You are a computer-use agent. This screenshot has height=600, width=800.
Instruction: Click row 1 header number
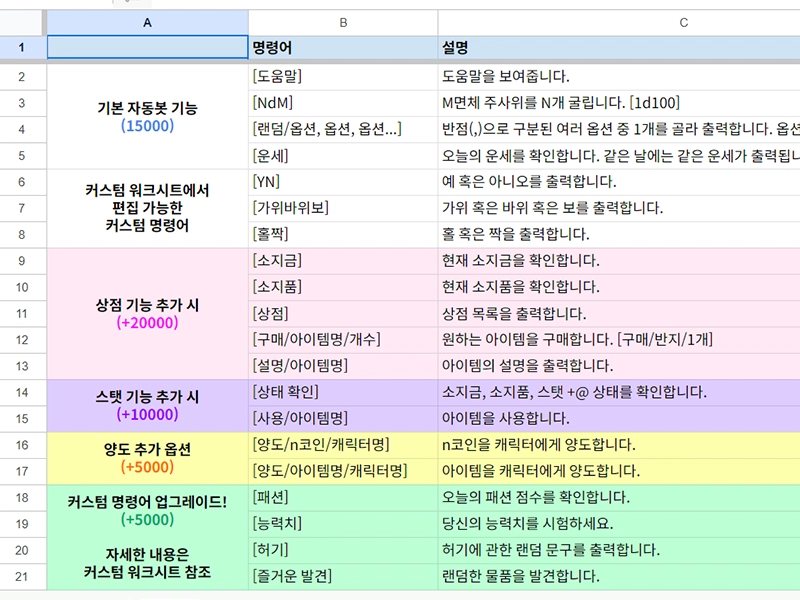click(23, 48)
